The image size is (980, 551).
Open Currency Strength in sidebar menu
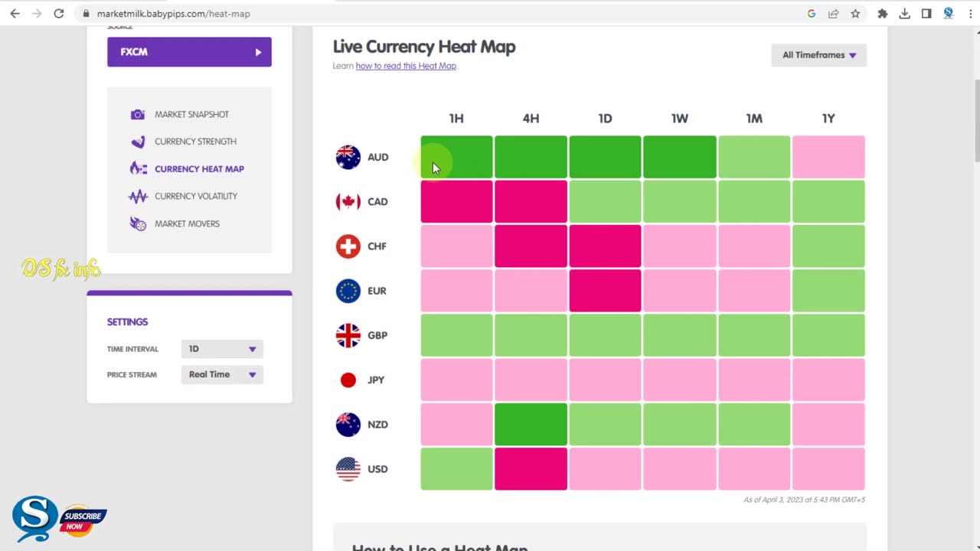(x=195, y=142)
